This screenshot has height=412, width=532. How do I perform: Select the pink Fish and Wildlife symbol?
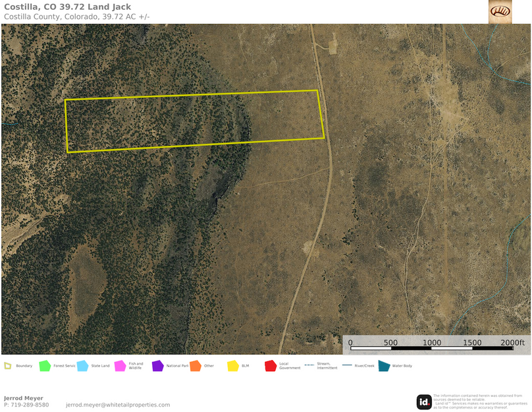pos(120,364)
